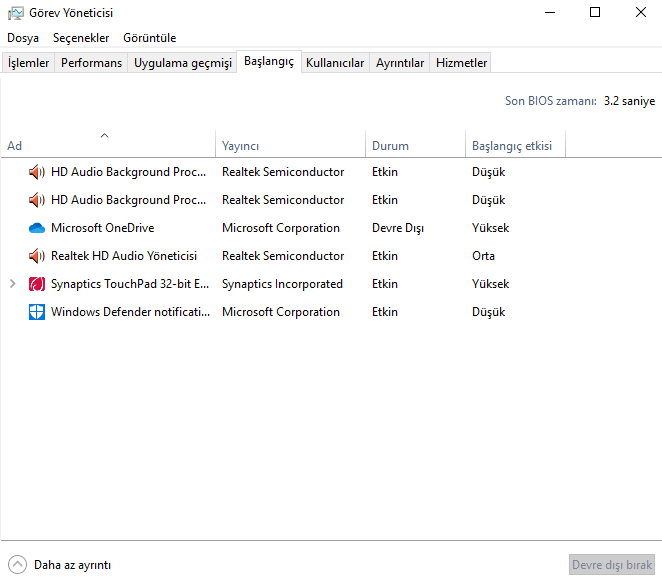Sort by the Başlangıç etkisi column header

515,146
